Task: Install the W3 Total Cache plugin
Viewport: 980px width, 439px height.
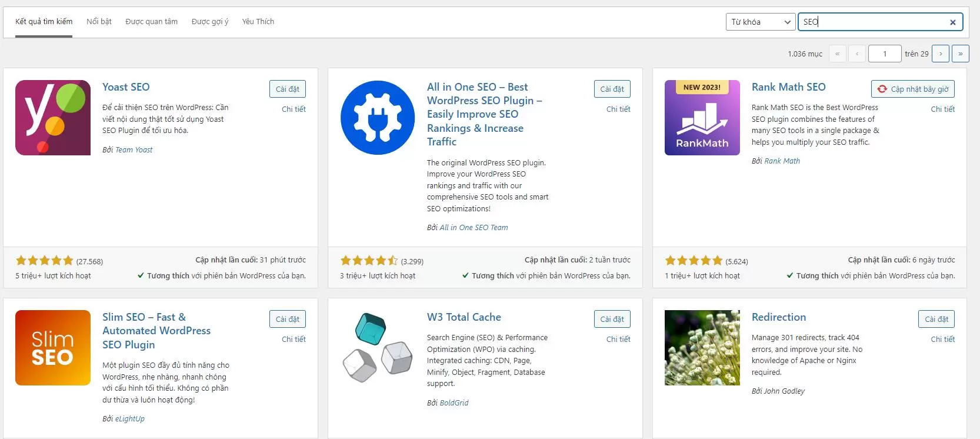Action: (612, 319)
